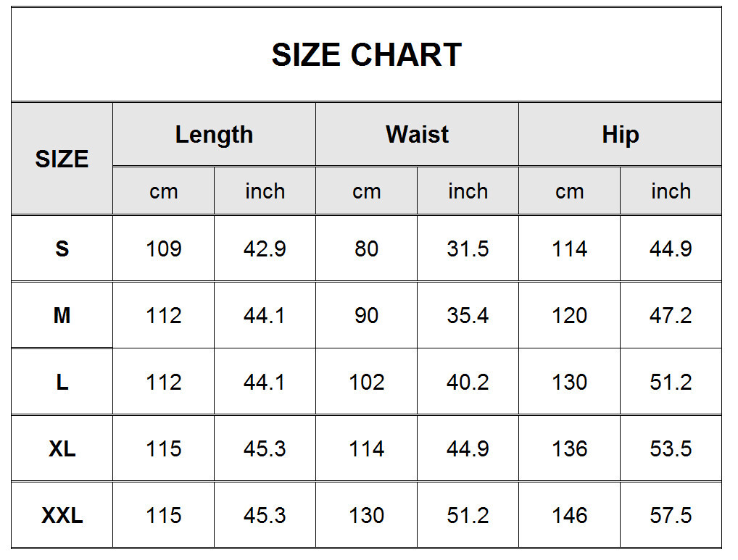Click the 42.9 inch length cell
Image resolution: width=738 pixels, height=560 pixels.
[x=265, y=248]
